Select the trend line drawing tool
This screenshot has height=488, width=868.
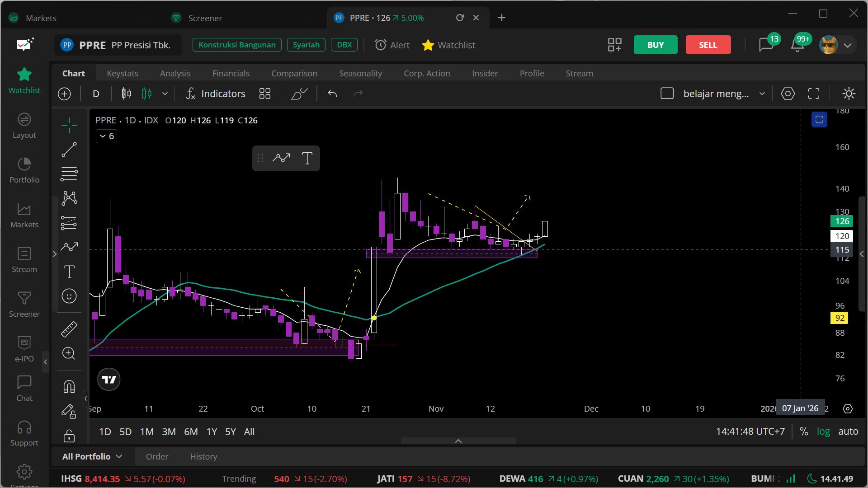(x=69, y=150)
